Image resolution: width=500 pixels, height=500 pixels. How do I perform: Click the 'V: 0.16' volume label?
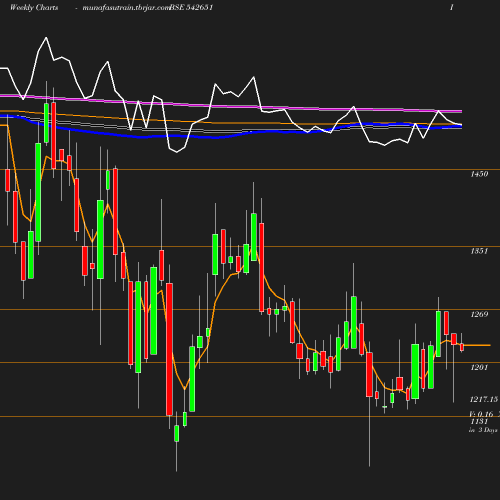[x=481, y=414]
